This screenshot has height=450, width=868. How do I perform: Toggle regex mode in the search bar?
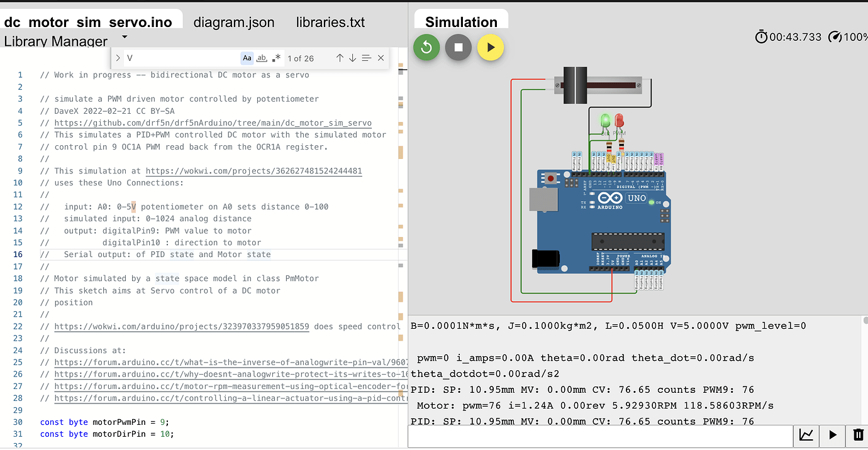[x=275, y=58]
